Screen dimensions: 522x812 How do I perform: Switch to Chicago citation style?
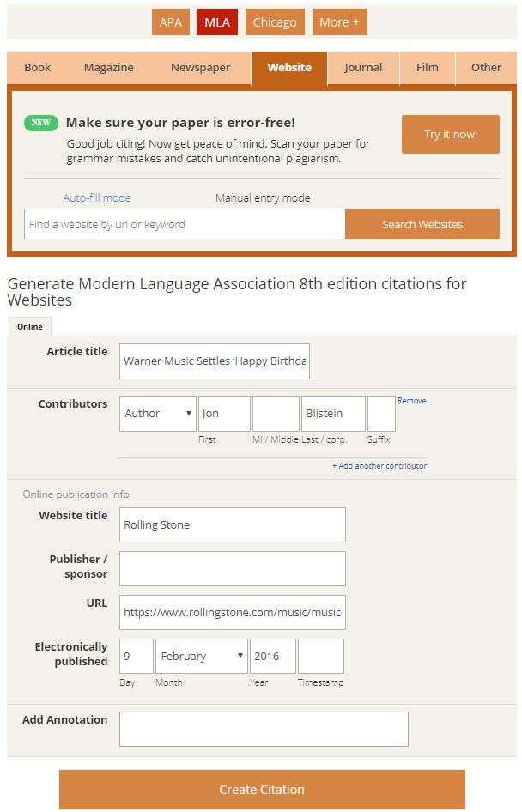click(x=275, y=22)
